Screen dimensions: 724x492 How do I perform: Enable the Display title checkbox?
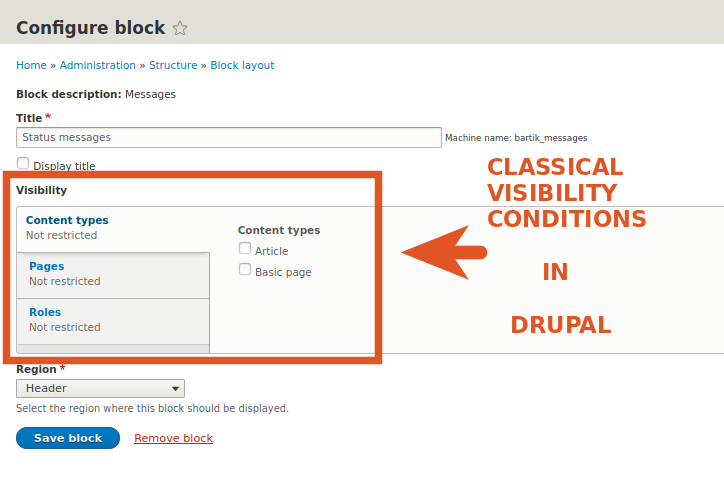pyautogui.click(x=23, y=164)
